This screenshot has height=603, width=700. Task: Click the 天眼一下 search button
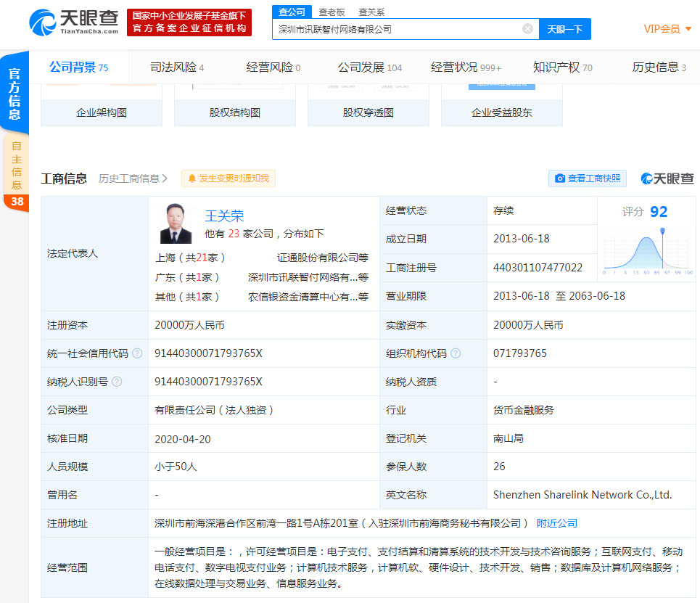pyautogui.click(x=565, y=29)
